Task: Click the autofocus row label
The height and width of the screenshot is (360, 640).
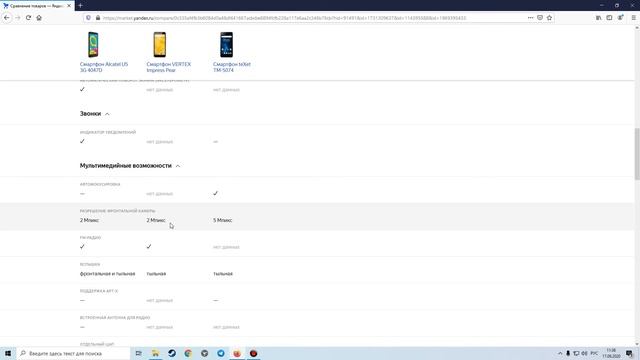Action: point(100,184)
